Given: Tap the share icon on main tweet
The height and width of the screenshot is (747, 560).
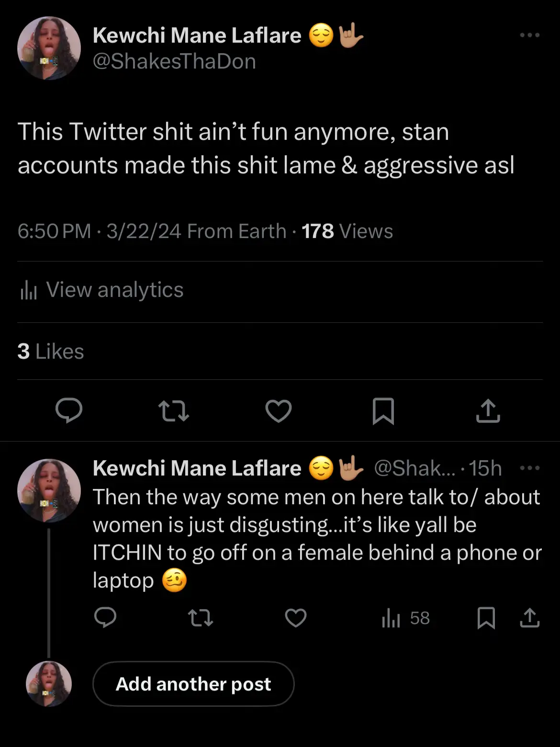Looking at the screenshot, I should click(x=488, y=411).
